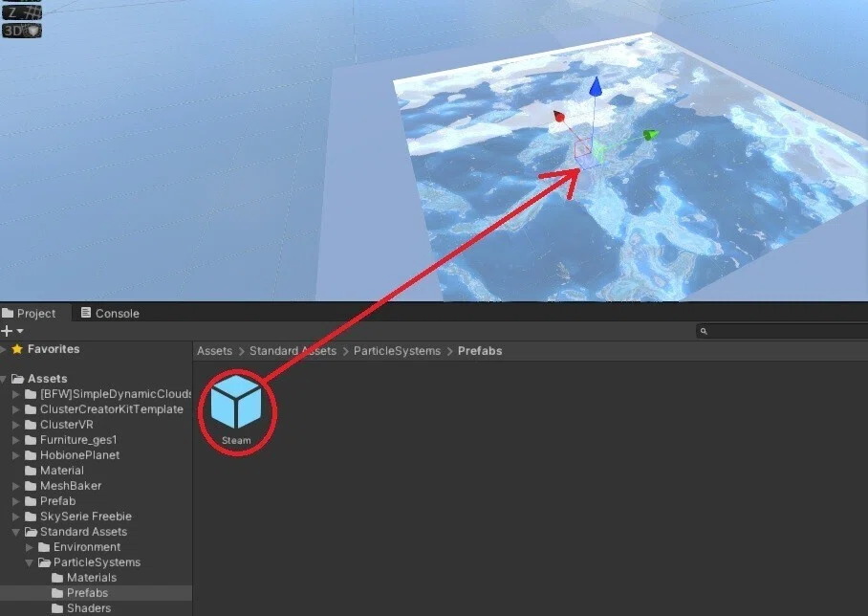Click the red X-axis gizmo arrow
Viewport: 868px width, 616px height.
[559, 117]
